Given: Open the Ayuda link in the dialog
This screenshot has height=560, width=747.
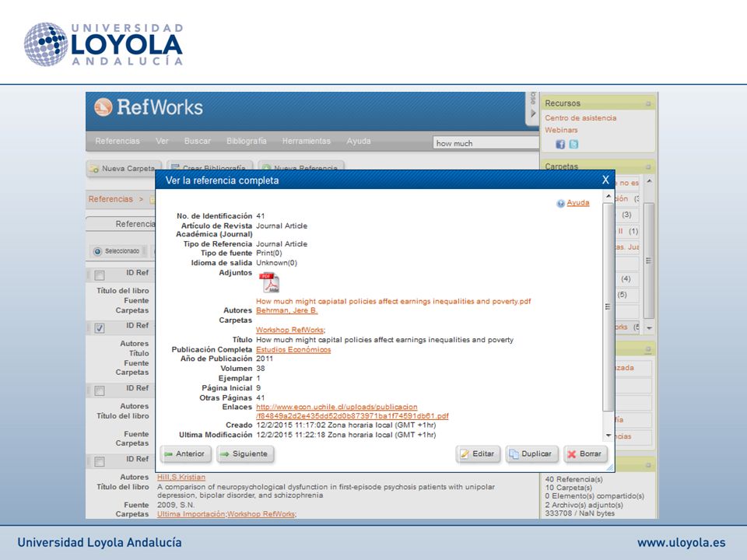Looking at the screenshot, I should point(578,203).
